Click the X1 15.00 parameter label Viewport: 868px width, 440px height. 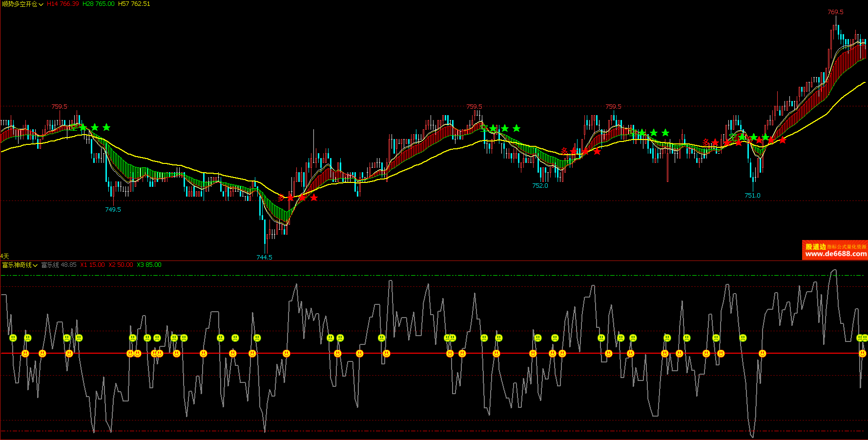coord(92,265)
